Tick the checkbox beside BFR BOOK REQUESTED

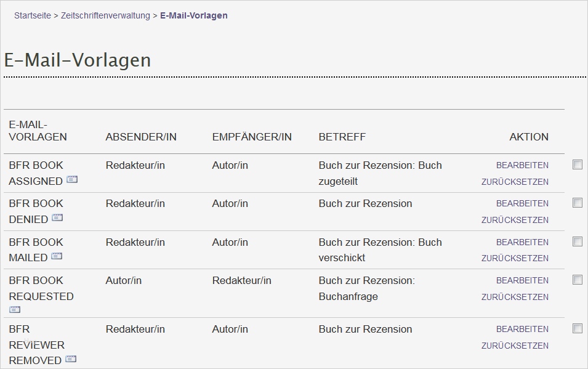point(578,280)
